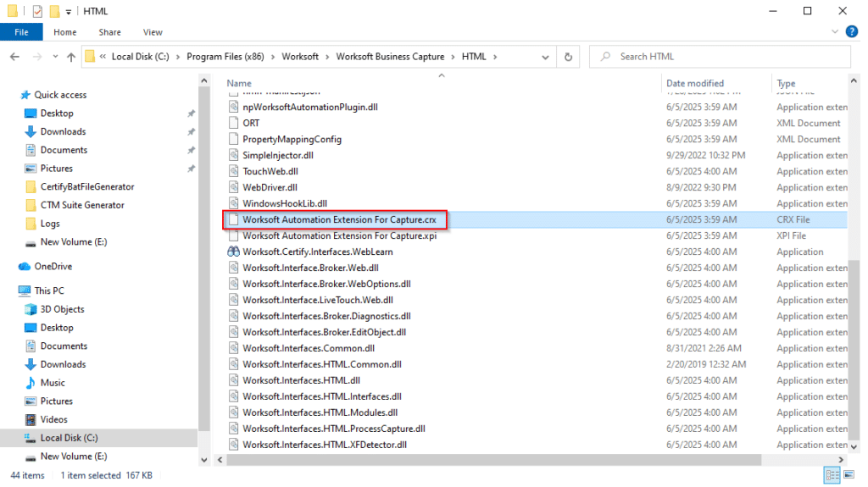Select WindowsHookLib.dll file icon
Image resolution: width=868 pixels, height=487 pixels.
click(234, 203)
